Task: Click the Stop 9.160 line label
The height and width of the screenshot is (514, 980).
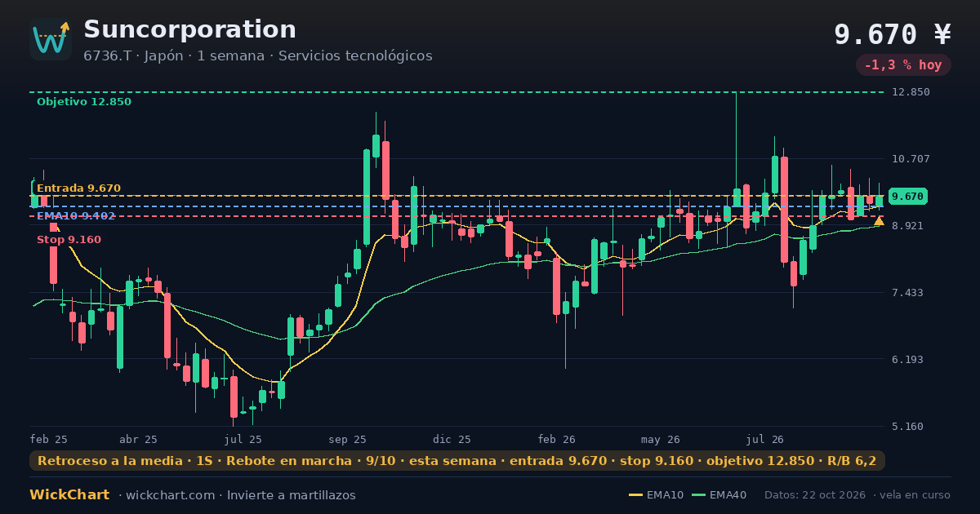Action: 69,240
